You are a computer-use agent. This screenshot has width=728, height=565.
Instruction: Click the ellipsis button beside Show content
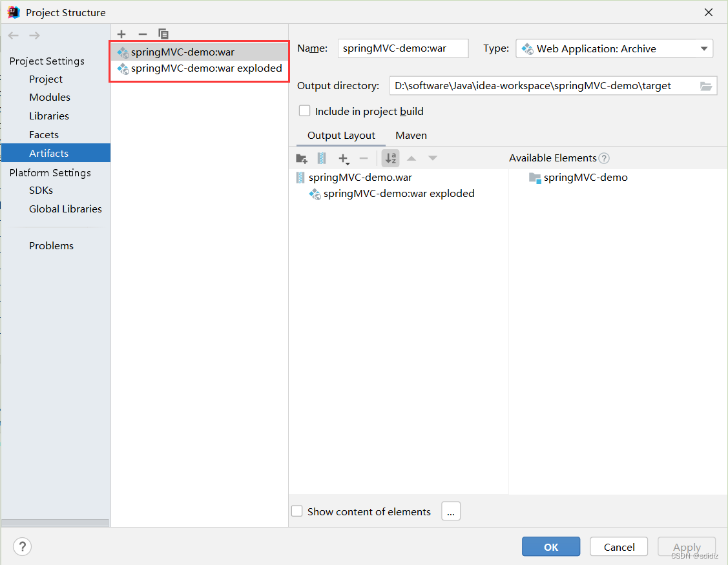pyautogui.click(x=451, y=511)
